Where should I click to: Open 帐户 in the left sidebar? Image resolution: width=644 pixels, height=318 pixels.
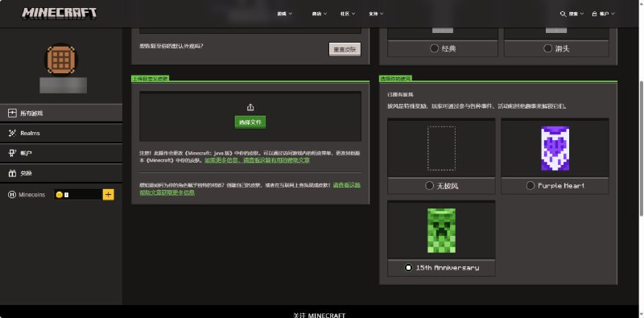click(61, 153)
